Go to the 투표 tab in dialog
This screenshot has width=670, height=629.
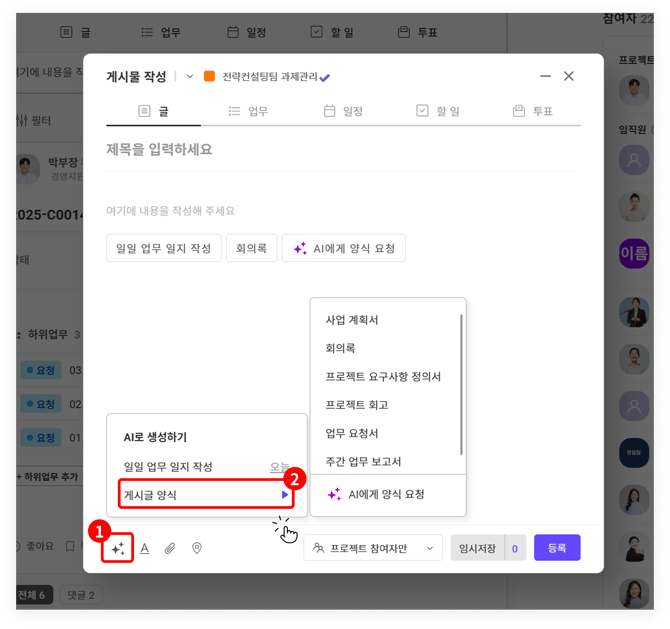[532, 111]
